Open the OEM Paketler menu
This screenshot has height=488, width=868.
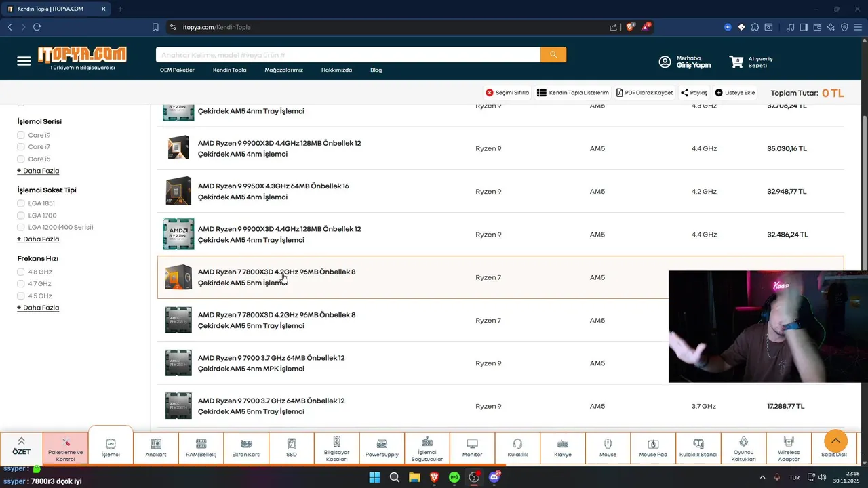177,70
